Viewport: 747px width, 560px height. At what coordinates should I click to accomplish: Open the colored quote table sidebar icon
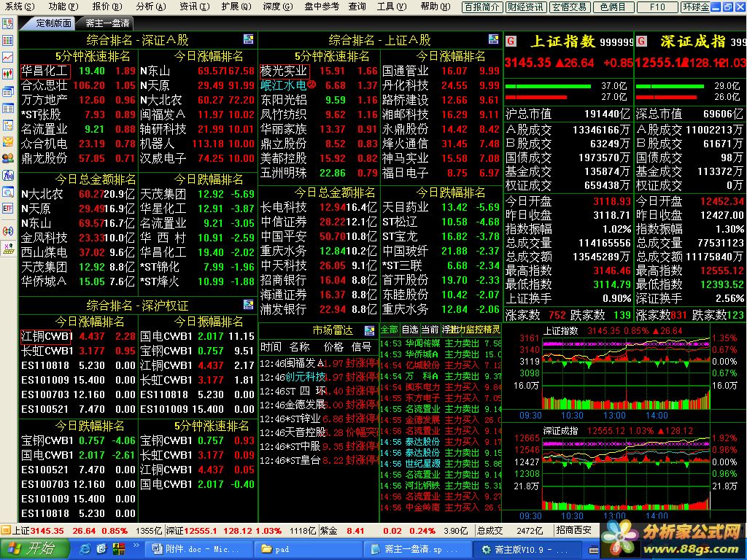tap(7, 41)
